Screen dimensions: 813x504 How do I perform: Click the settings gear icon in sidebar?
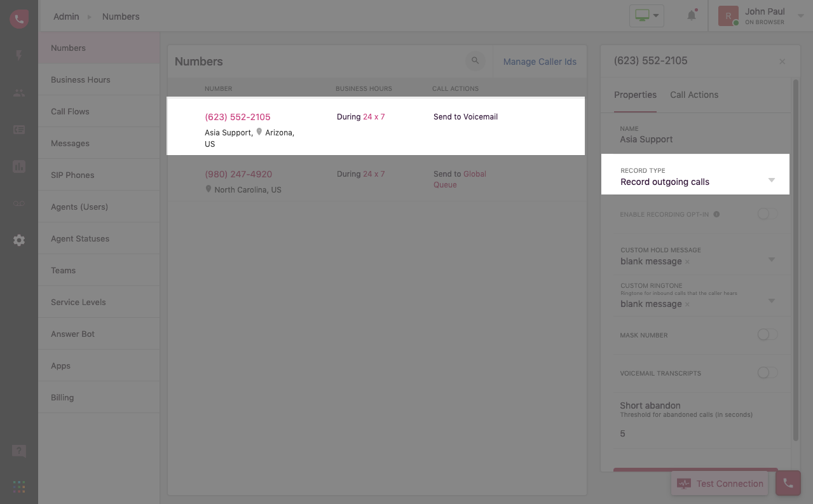19,240
